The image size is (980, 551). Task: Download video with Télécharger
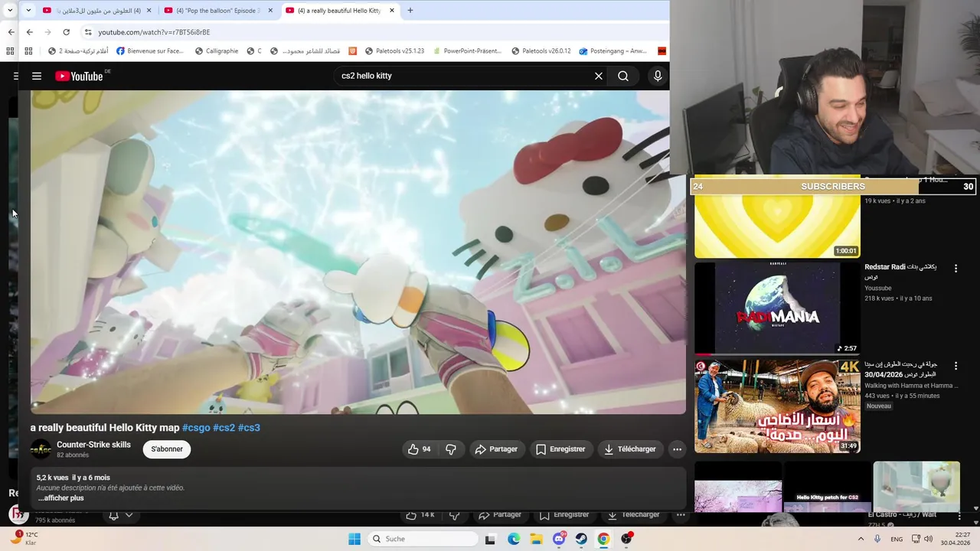629,449
